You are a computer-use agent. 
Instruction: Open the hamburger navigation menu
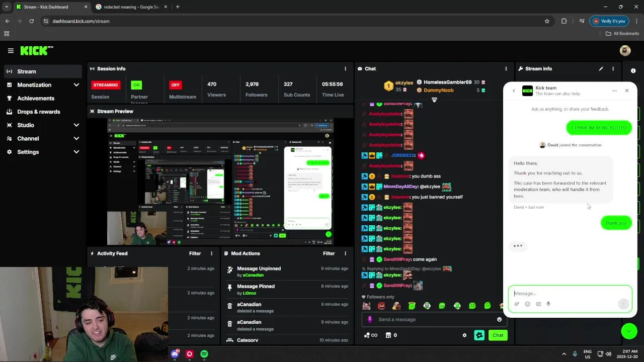(11, 51)
